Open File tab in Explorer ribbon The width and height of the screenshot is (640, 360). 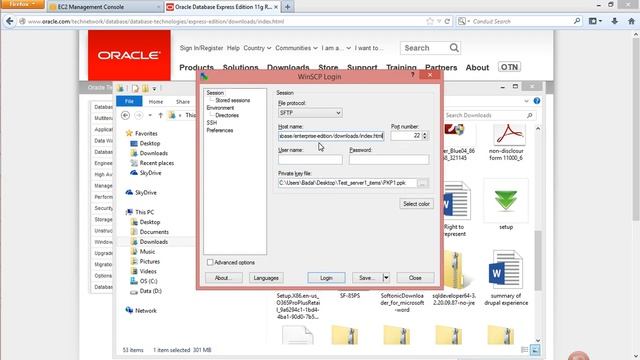(x=129, y=101)
